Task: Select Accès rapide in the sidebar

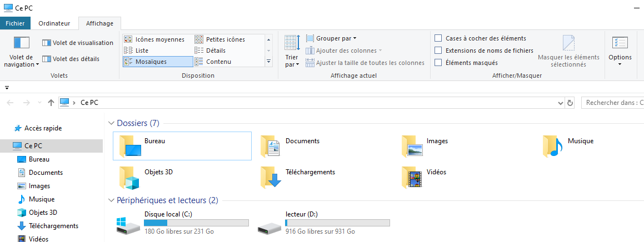Action: point(43,128)
